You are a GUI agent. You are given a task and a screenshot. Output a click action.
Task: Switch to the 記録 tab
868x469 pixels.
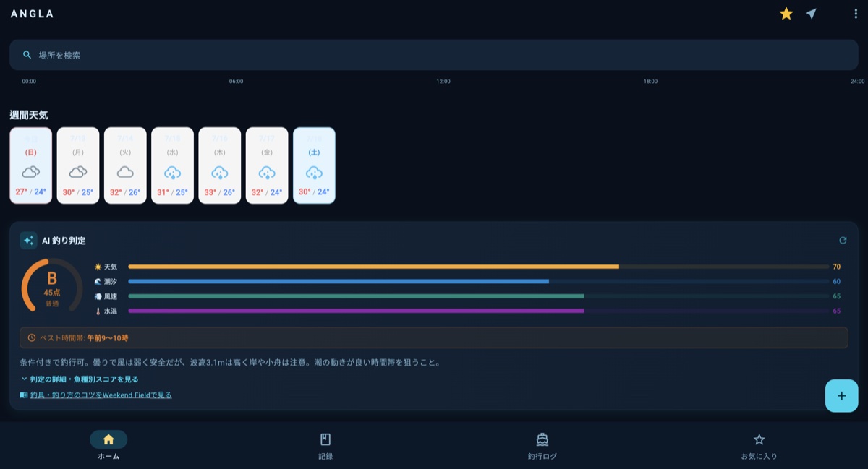click(x=325, y=446)
